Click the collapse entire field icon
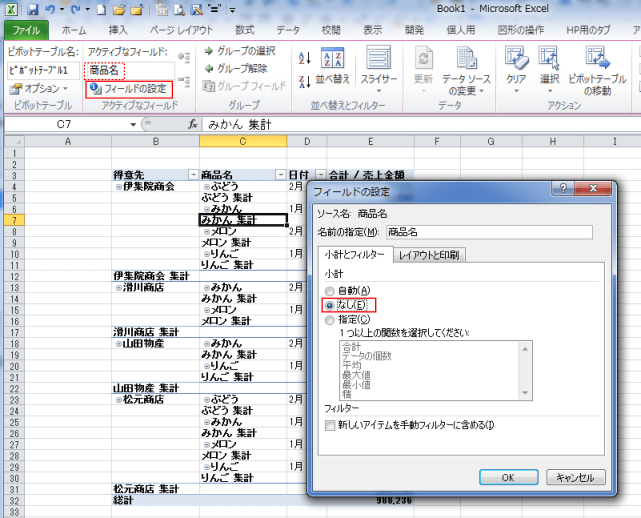641x518 pixels. pos(184,81)
